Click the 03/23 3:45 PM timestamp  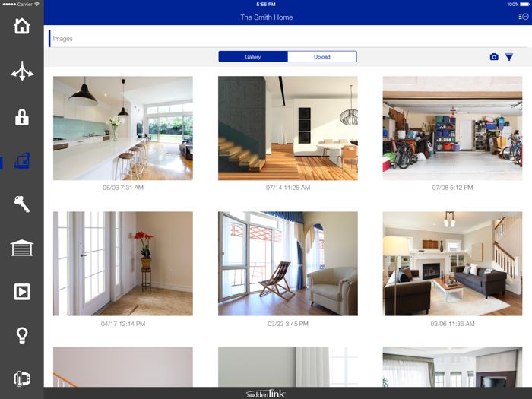288,324
